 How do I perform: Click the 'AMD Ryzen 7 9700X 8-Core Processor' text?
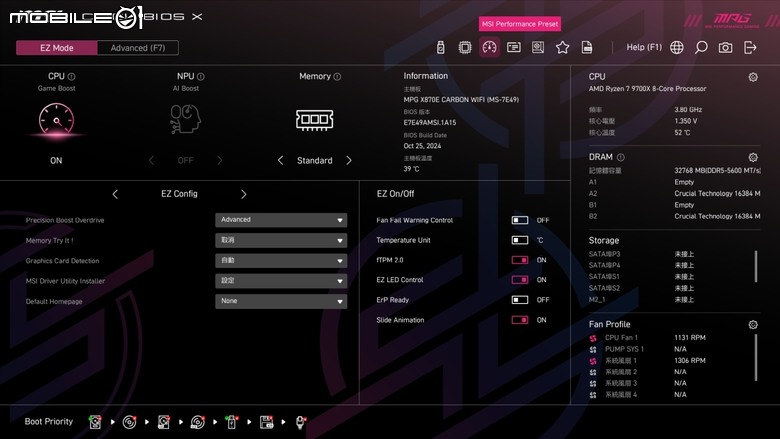click(x=648, y=88)
